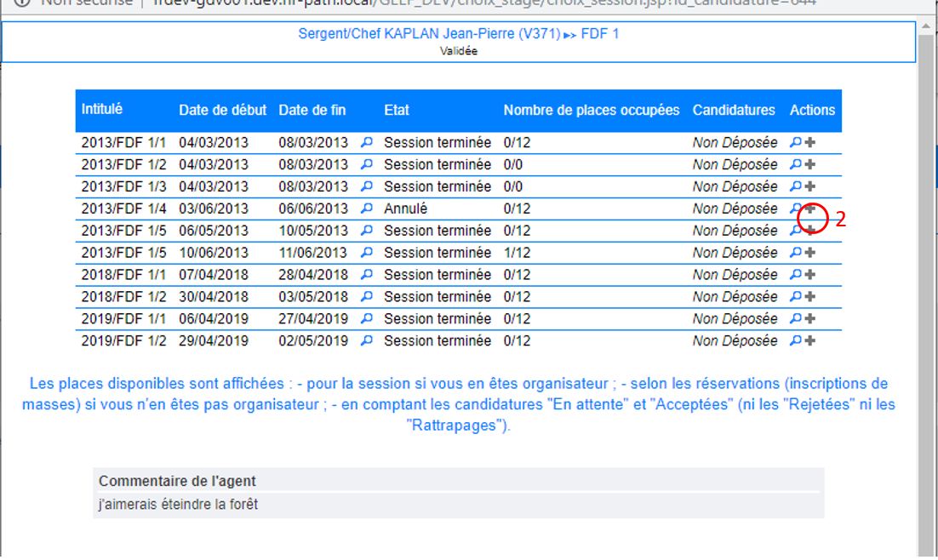The image size is (938, 560).
Task: Open magnifier action for session 2013/FDF 1/2
Action: click(795, 164)
